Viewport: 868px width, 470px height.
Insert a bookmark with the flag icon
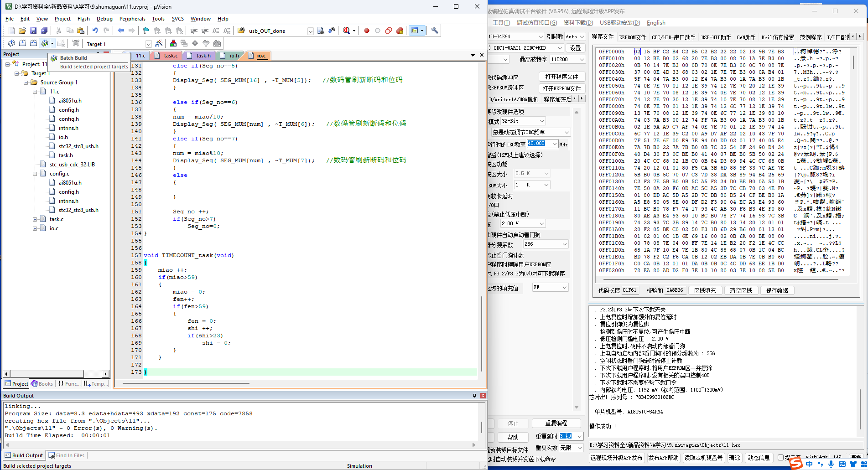pyautogui.click(x=146, y=31)
